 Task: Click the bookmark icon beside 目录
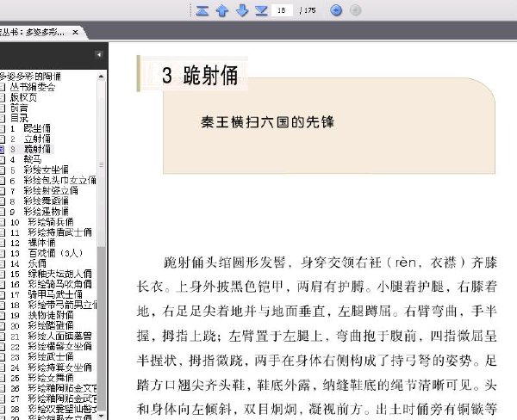point(2,118)
